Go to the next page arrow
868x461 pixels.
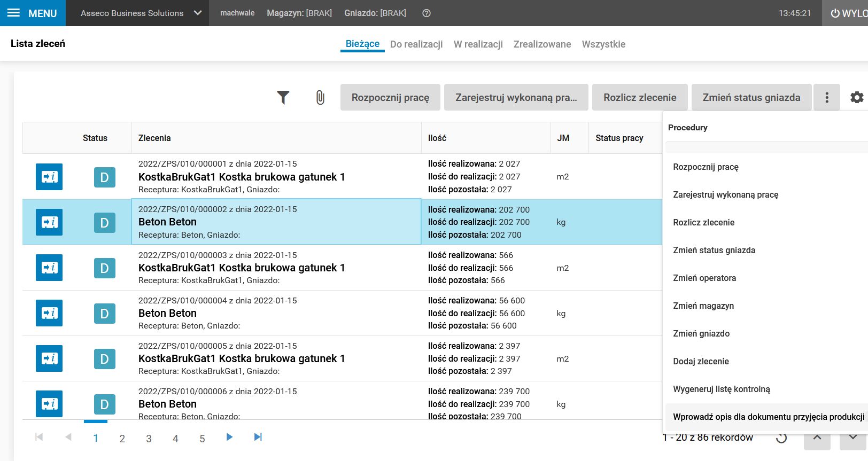[x=229, y=437]
